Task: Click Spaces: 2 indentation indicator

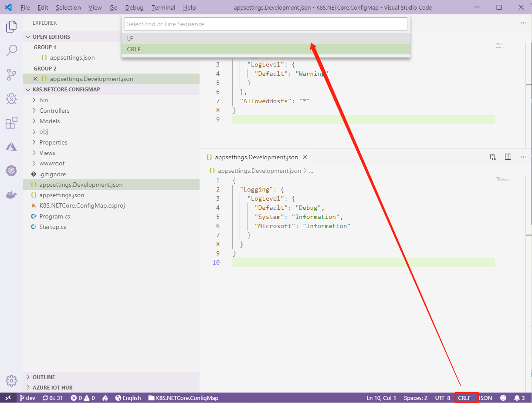Action: tap(416, 398)
